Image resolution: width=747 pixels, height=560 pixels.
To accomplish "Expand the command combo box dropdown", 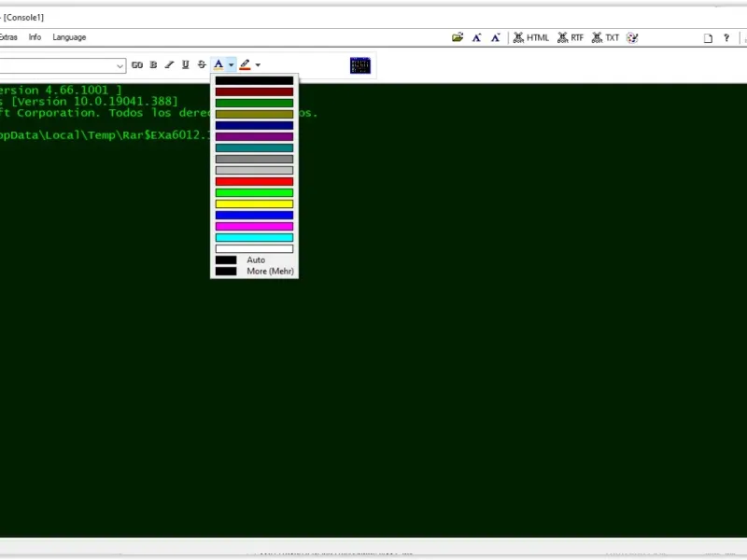I will 120,65.
